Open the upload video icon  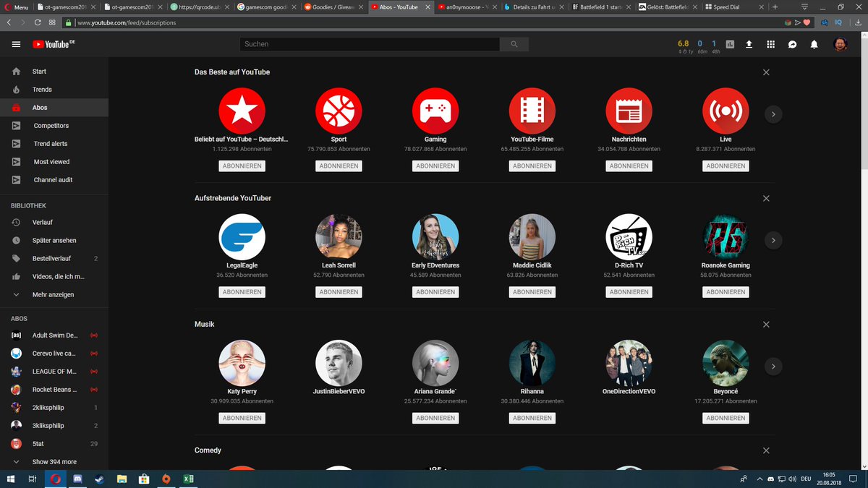click(x=749, y=44)
